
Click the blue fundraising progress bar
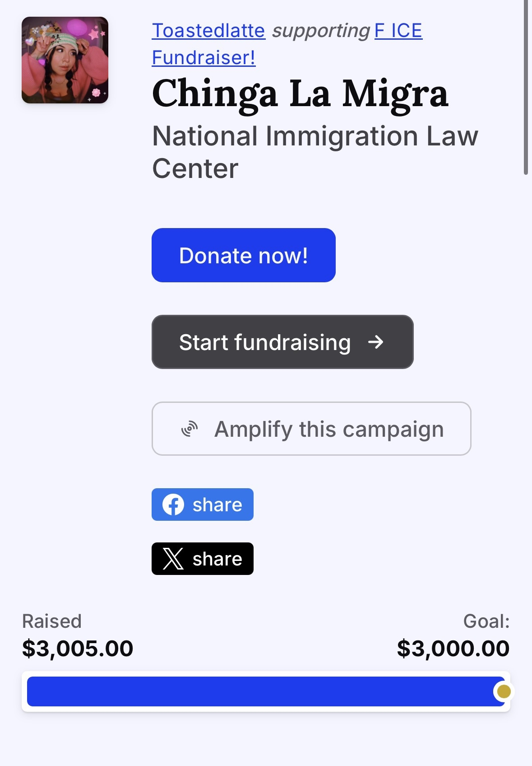262,691
